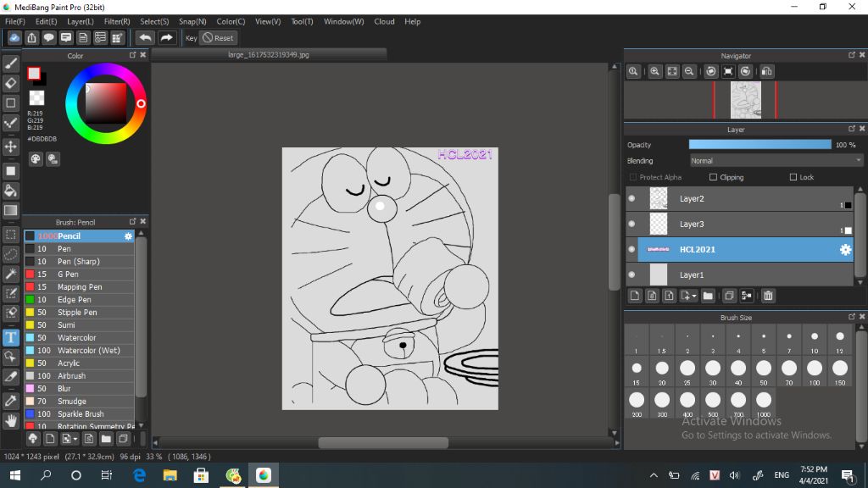The height and width of the screenshot is (488, 868).
Task: Open HCL2021 layer settings gear
Action: tap(845, 250)
